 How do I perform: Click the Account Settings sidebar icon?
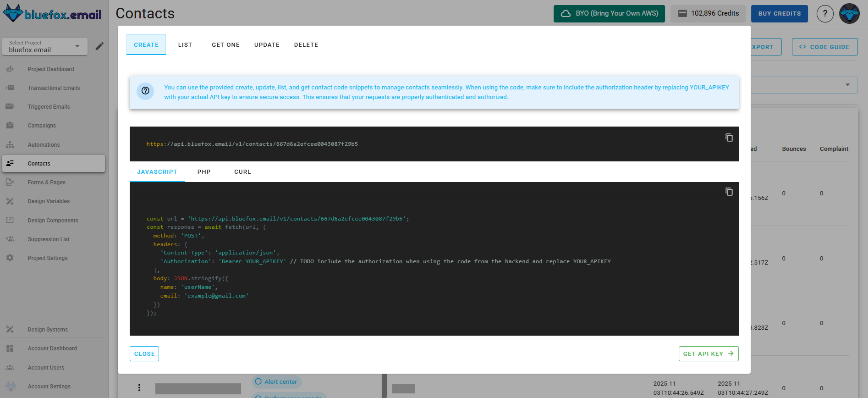11,386
